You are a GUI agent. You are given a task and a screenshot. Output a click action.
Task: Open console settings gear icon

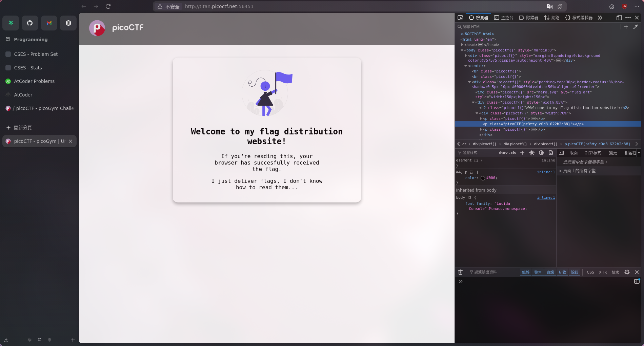(627, 272)
